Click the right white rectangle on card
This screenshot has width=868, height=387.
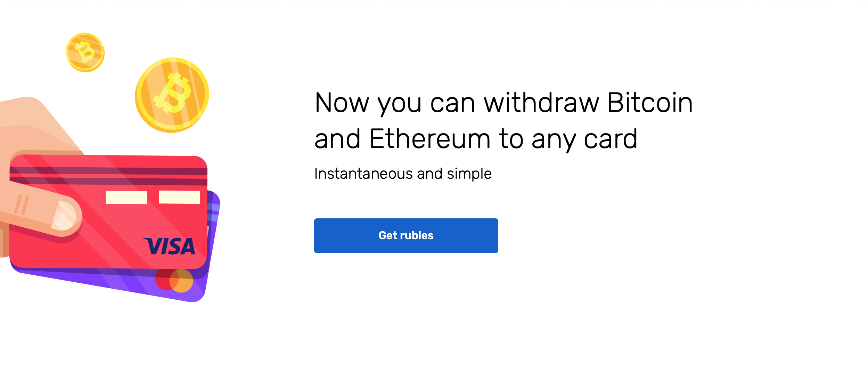(x=180, y=197)
